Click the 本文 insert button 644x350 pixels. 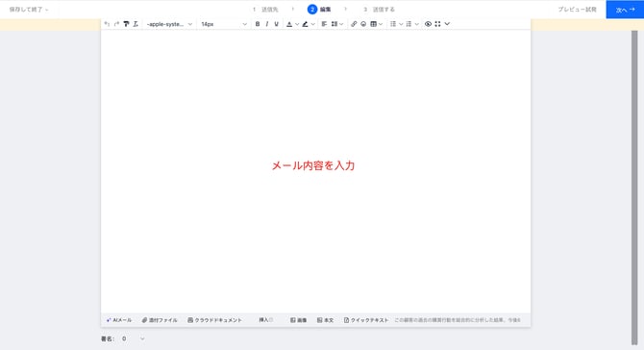[325, 320]
